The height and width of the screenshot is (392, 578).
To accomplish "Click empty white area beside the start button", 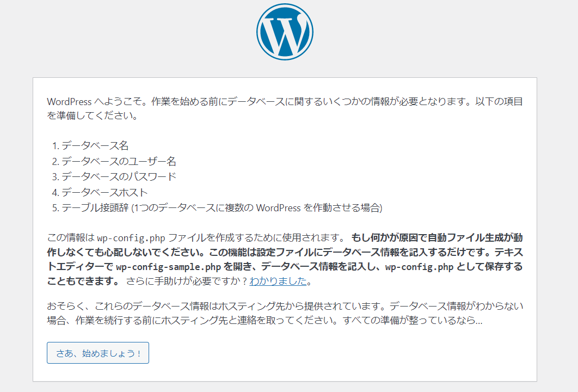I will (x=332, y=353).
